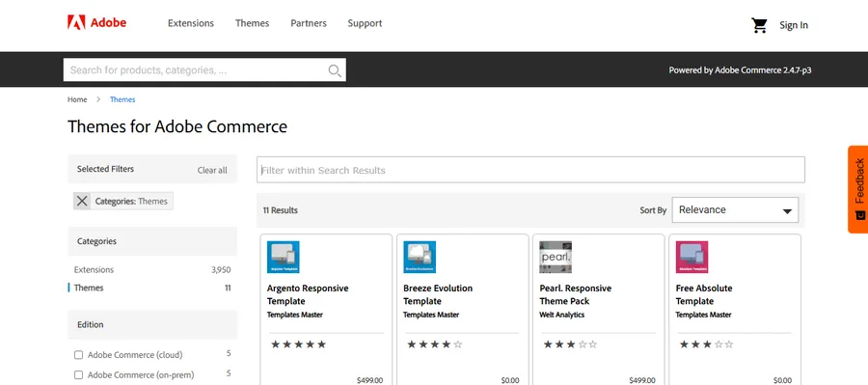This screenshot has width=868, height=385.
Task: Click Argento Responsive Template star rating
Action: click(x=298, y=344)
